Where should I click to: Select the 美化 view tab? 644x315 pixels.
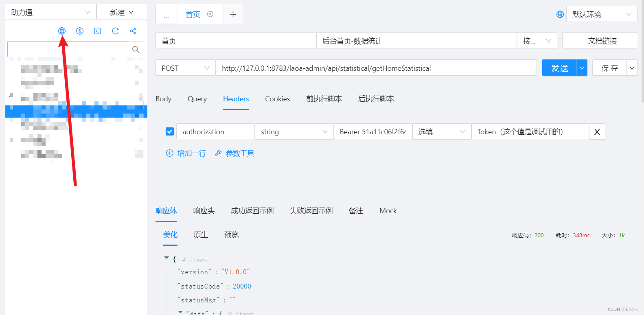170,235
